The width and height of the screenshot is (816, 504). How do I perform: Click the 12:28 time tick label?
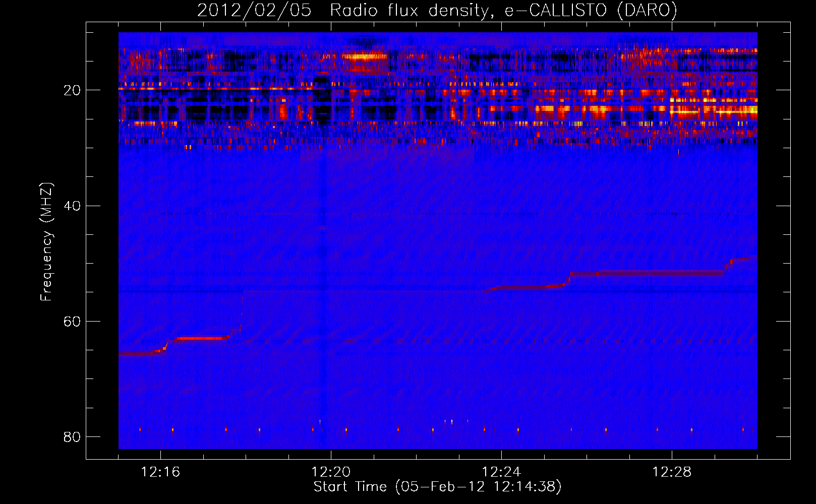coord(672,472)
